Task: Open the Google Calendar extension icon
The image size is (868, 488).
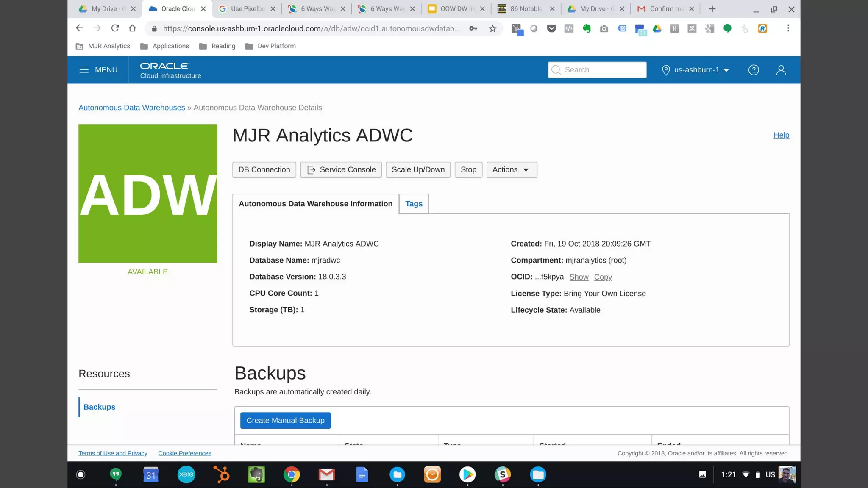Action: click(x=640, y=29)
